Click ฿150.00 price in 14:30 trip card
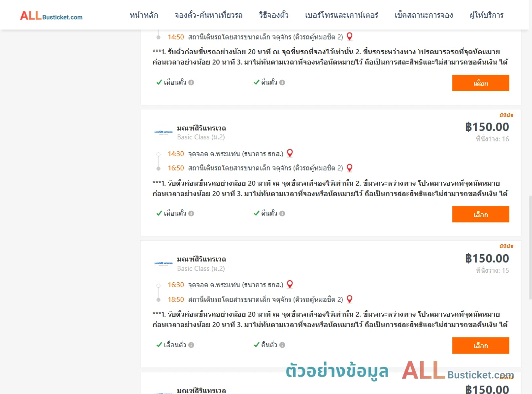 tap(487, 127)
